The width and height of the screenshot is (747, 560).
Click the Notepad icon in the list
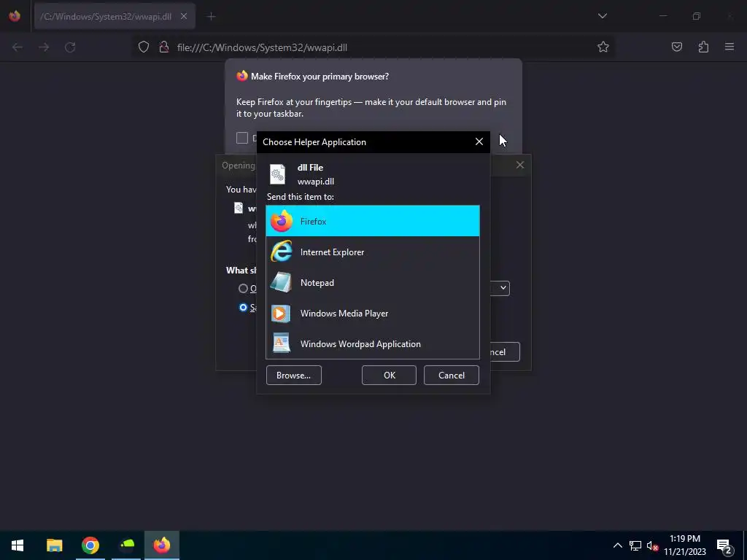(281, 282)
